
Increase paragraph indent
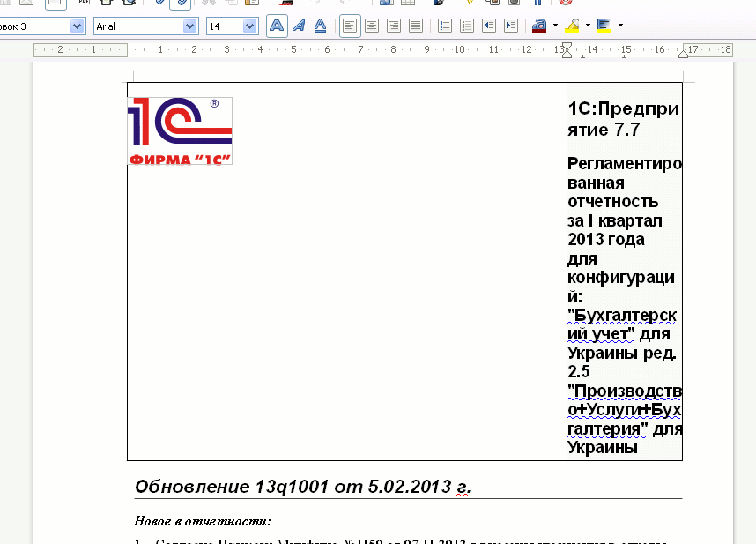coord(511,26)
